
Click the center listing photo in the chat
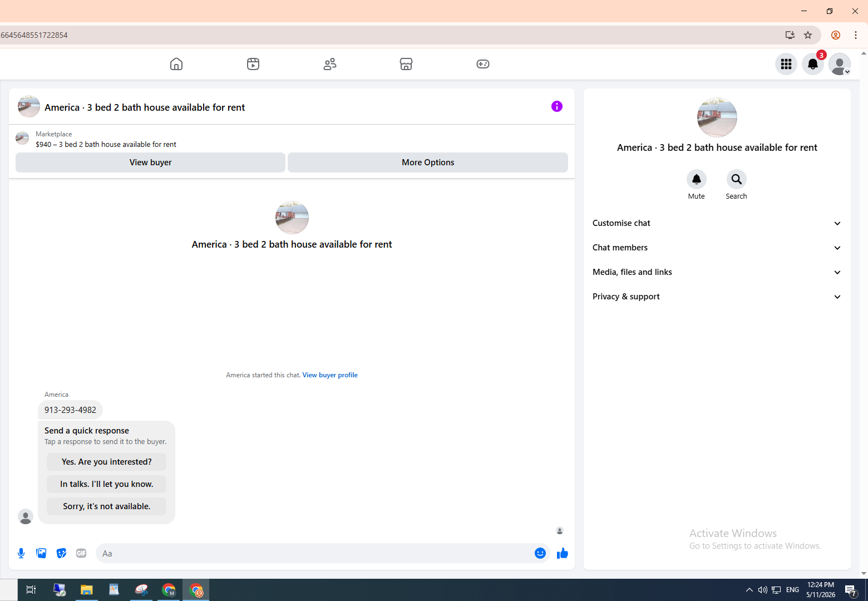pyautogui.click(x=292, y=218)
